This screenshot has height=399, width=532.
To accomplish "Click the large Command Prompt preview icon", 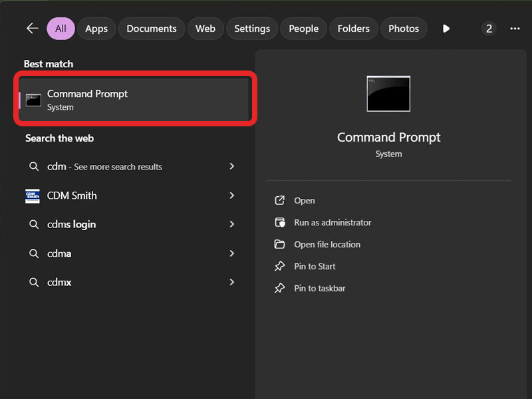I will point(388,94).
